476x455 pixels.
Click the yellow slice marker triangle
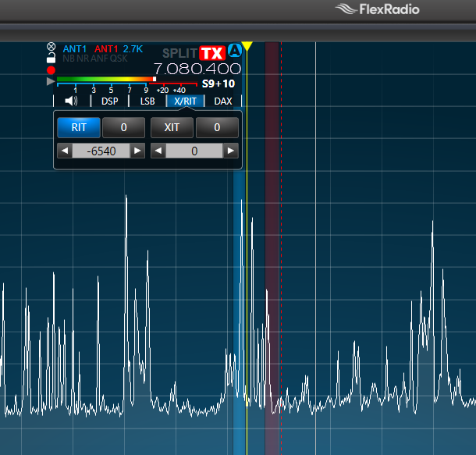[x=247, y=46]
